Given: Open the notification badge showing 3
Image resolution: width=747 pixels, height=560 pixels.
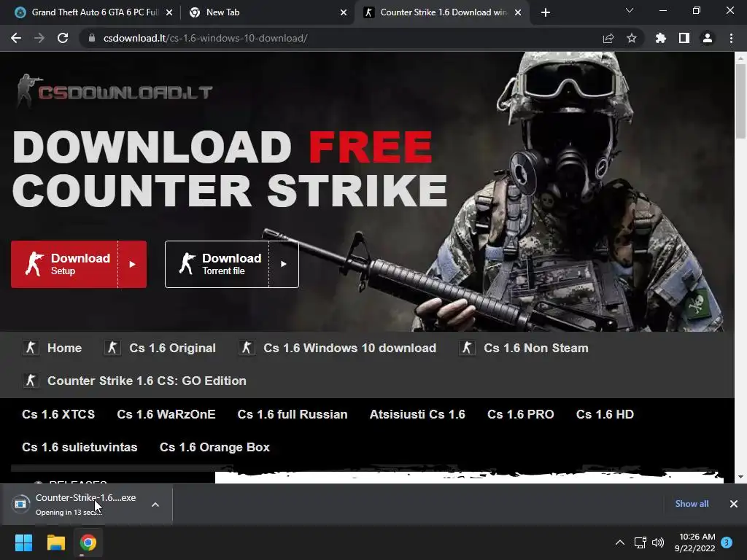Looking at the screenshot, I should coord(727,542).
